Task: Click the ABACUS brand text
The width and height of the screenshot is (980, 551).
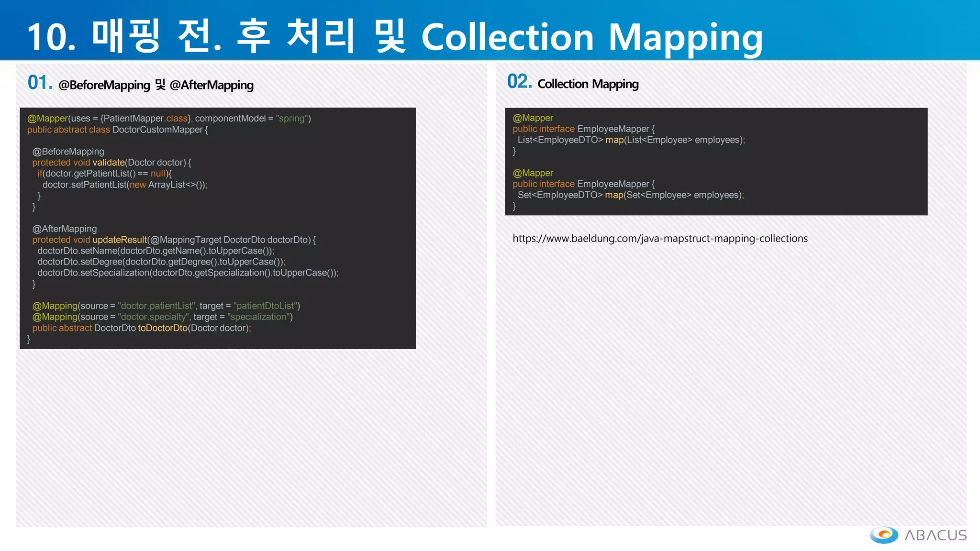Action: (x=935, y=535)
